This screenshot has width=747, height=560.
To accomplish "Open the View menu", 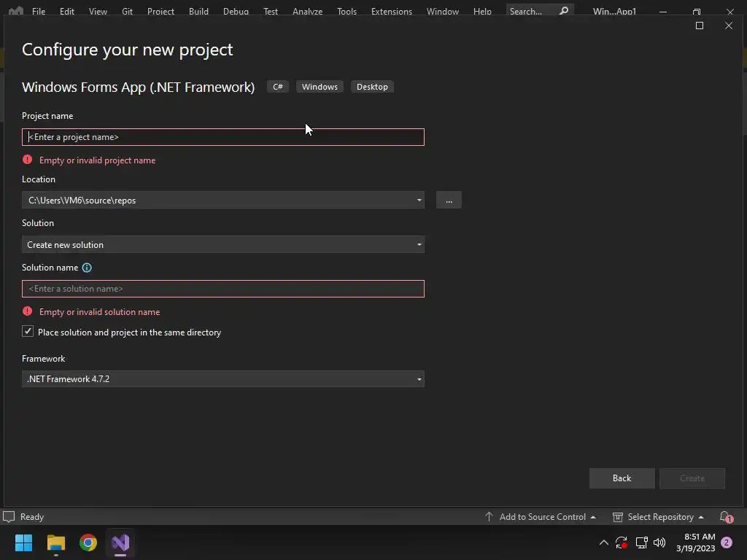I will 98,11.
